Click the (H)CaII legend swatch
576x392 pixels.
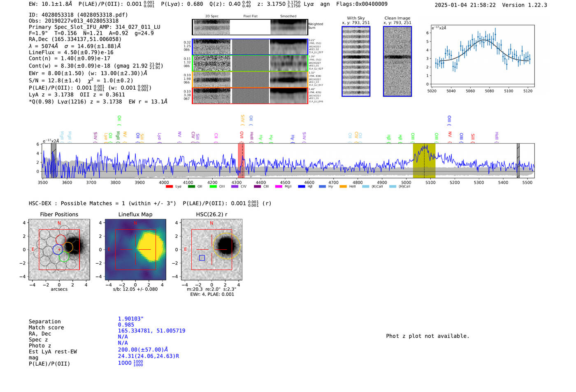[x=393, y=187]
